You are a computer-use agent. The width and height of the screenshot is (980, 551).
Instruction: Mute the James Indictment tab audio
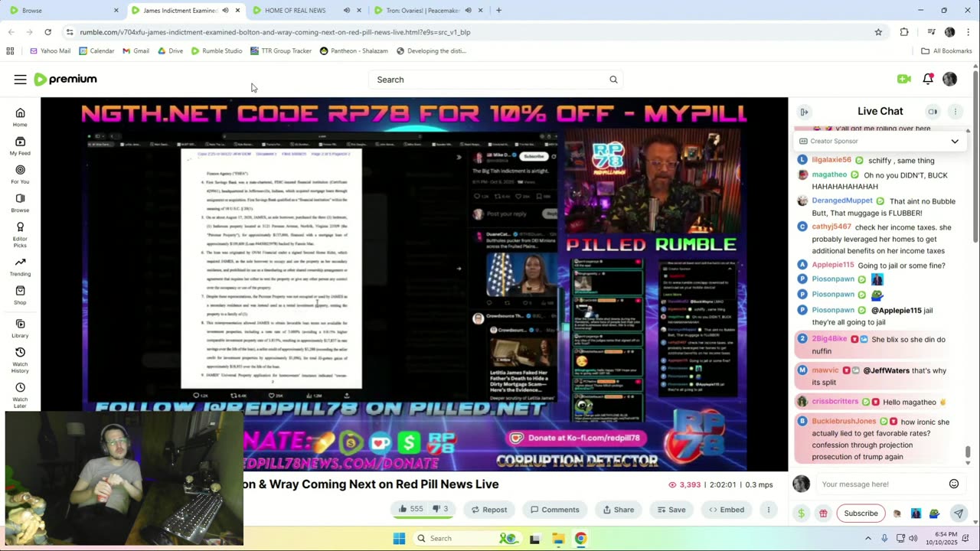tap(225, 11)
